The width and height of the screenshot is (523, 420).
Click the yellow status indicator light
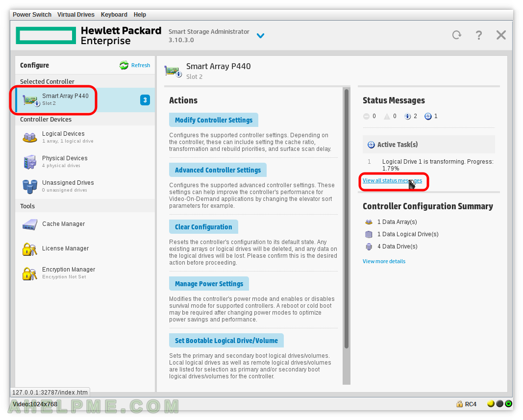click(491, 404)
